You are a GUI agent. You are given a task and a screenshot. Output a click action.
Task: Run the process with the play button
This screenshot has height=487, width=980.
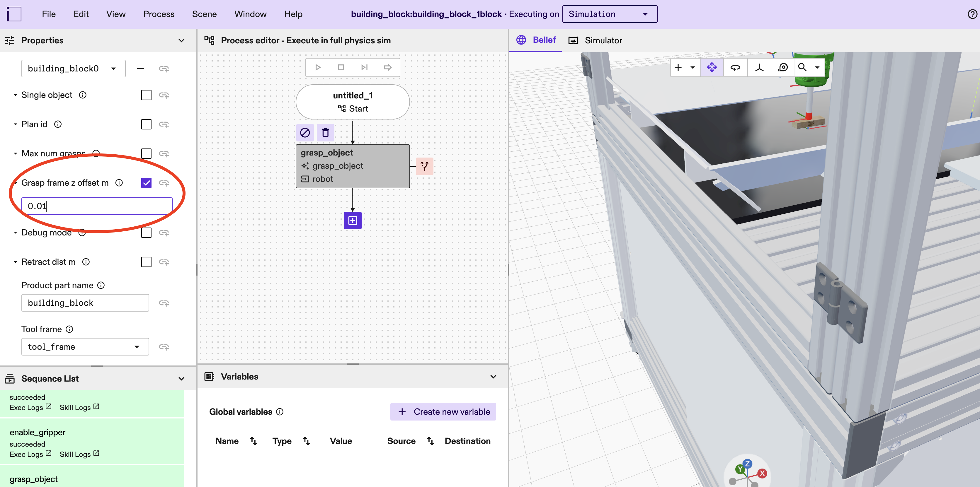[x=318, y=67]
